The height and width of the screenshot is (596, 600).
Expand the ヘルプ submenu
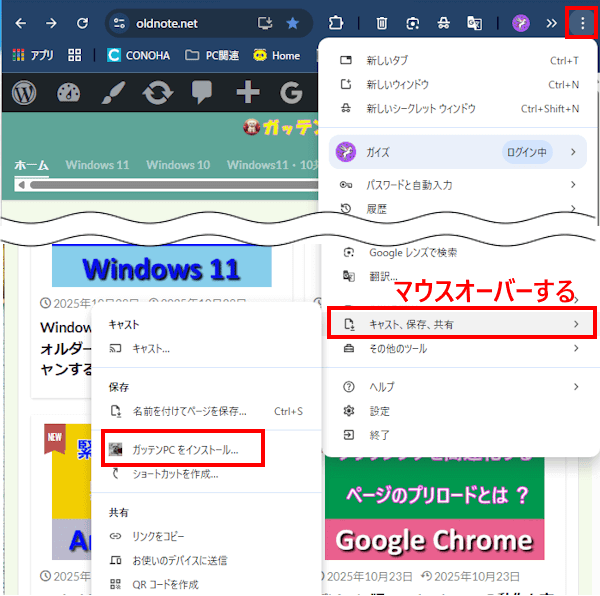[461, 387]
